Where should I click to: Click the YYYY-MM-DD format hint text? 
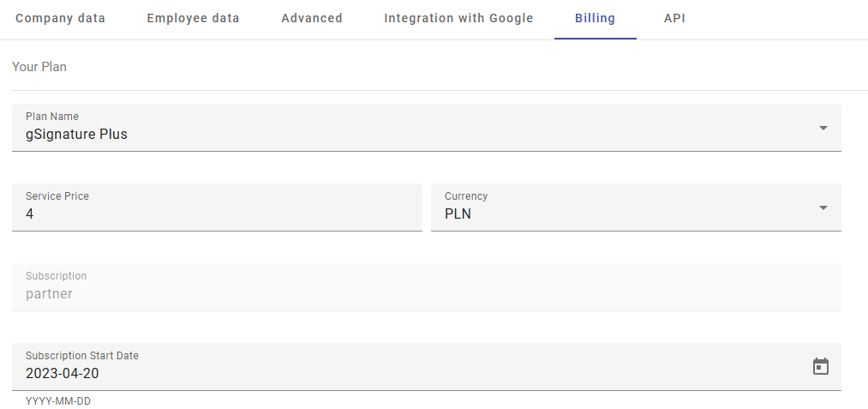(x=58, y=401)
